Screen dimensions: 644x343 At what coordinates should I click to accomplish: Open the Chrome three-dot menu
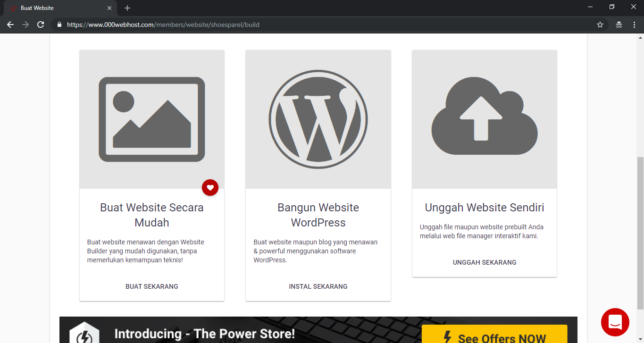(634, 25)
